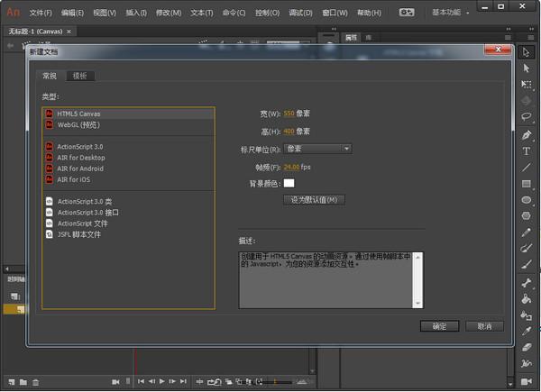Open the background color swatch
The width and height of the screenshot is (541, 392).
pos(289,183)
